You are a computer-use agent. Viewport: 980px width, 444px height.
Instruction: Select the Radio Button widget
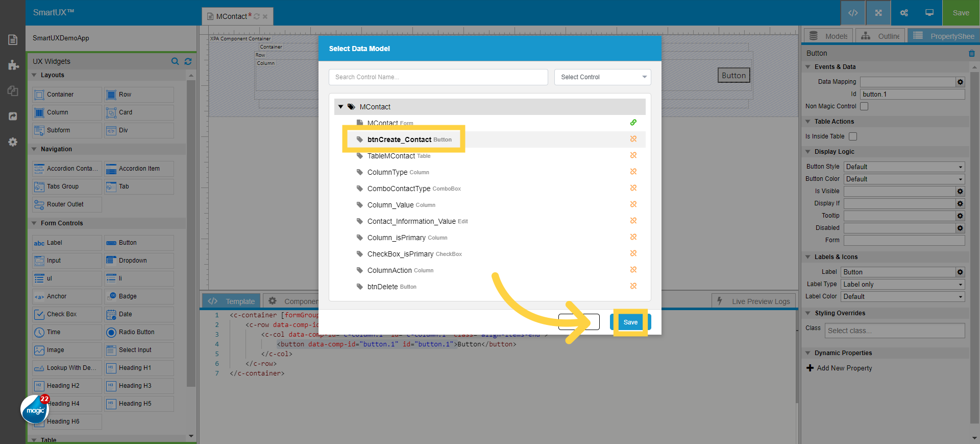point(139,332)
